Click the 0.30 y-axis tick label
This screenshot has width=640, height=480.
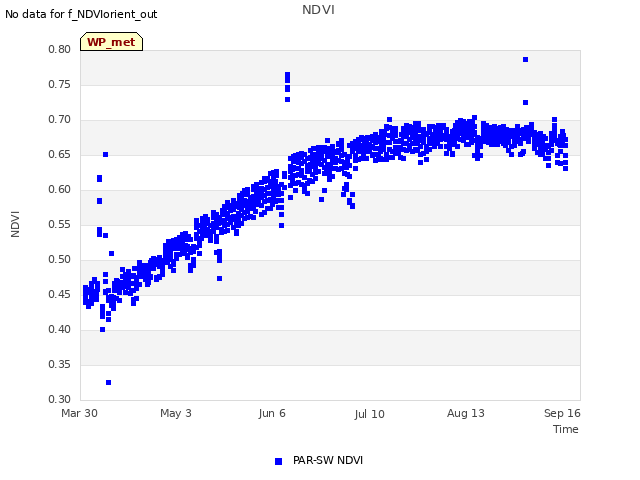[60, 400]
